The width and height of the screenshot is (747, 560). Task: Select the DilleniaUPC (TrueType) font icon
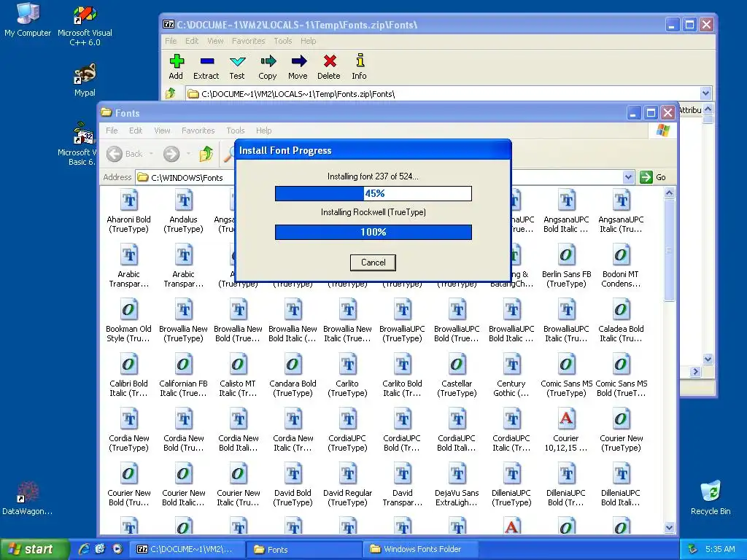(511, 474)
